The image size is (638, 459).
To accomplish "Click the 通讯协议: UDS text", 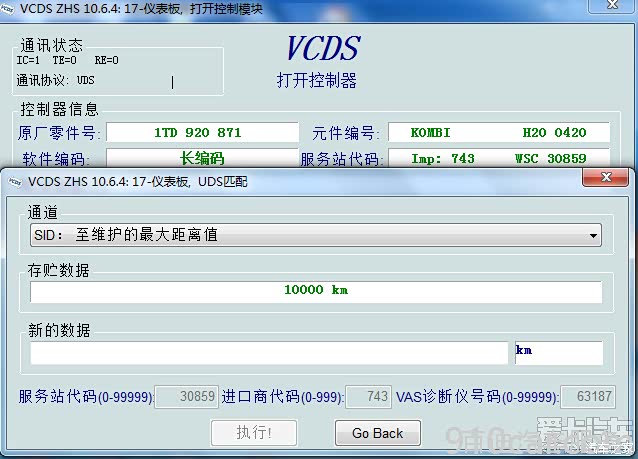I will 55,80.
